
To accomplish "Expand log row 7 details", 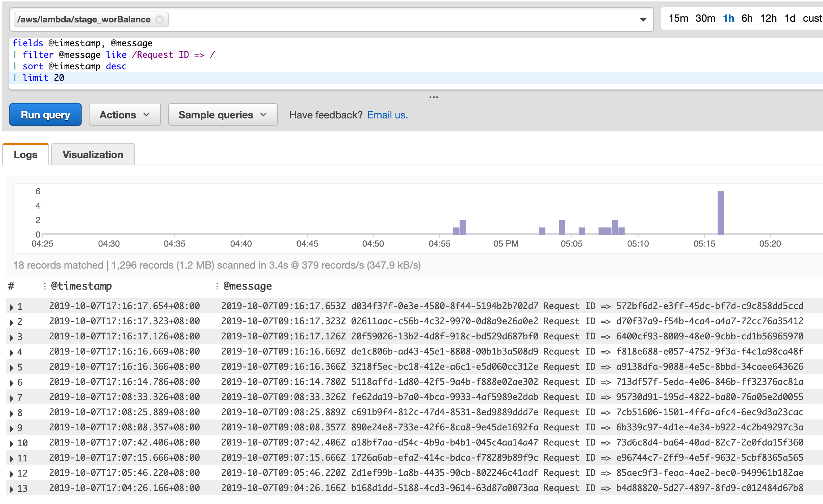I will [12, 398].
